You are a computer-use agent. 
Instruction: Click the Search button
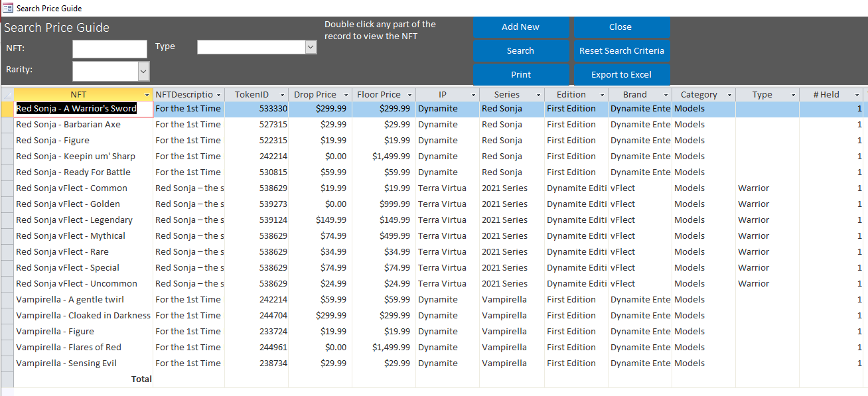(x=521, y=51)
